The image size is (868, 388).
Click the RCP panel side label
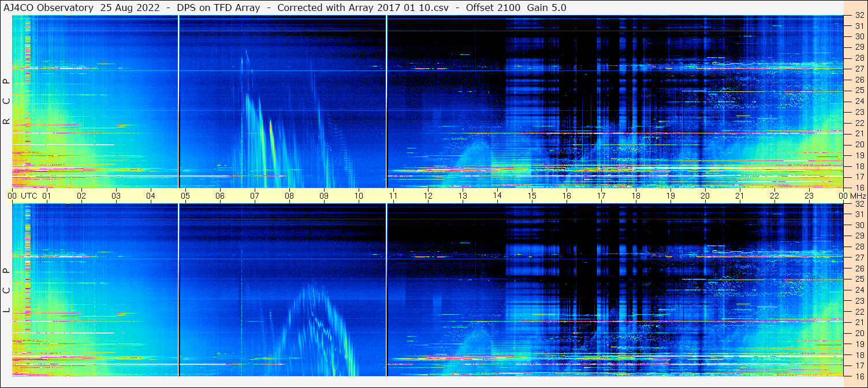coord(6,102)
